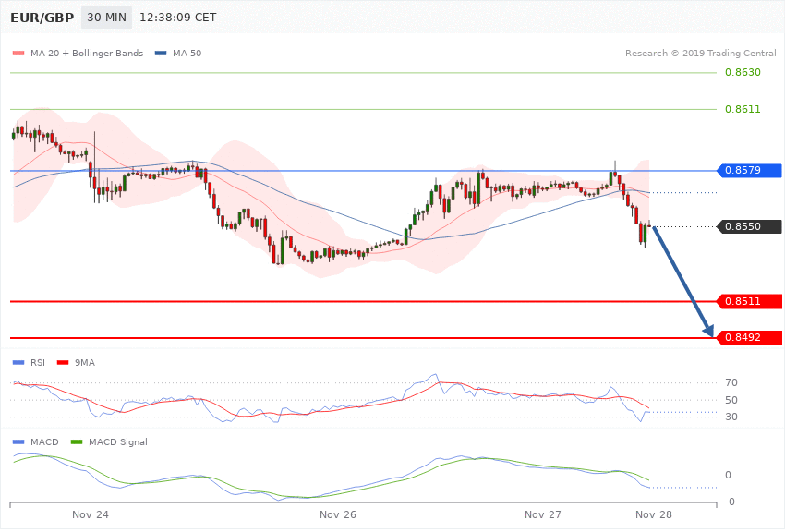Click the red 0.8511 support price tag
The width and height of the screenshot is (785, 532).
[749, 301]
